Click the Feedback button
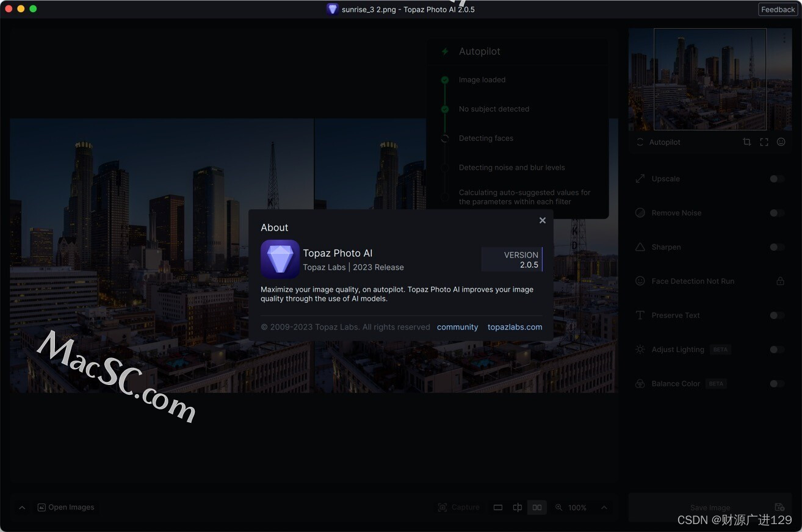The width and height of the screenshot is (802, 532). click(778, 9)
